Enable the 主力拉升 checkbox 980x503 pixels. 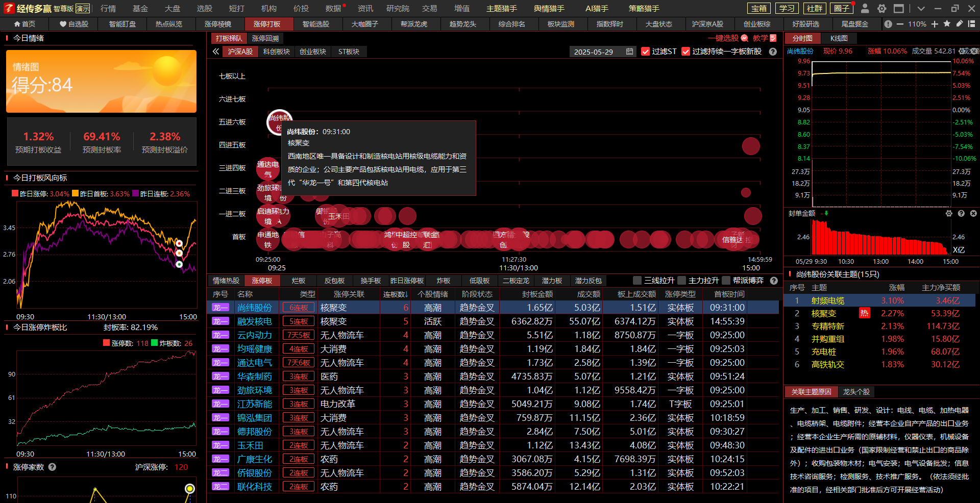(x=681, y=280)
